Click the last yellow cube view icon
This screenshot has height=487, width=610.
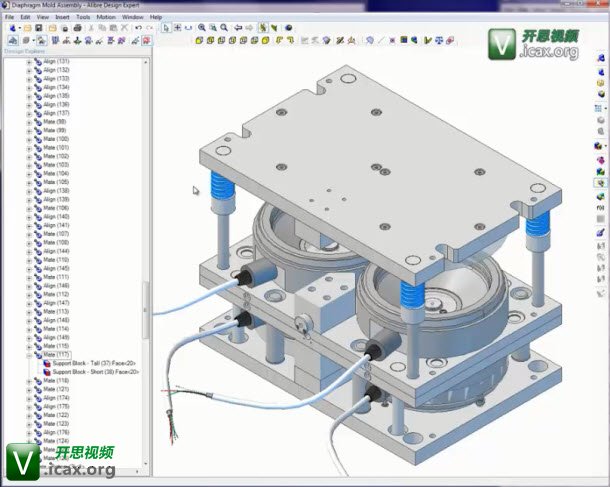pyautogui.click(x=266, y=40)
